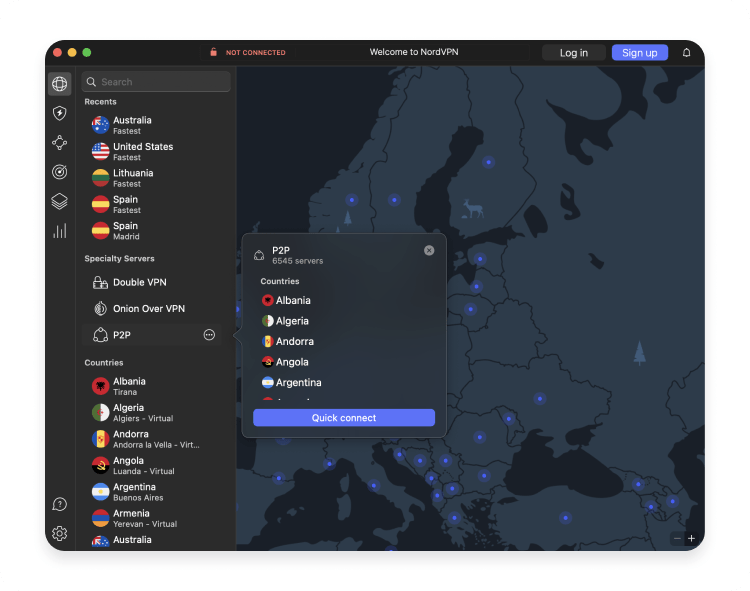The image size is (750, 591).
Task: Open Threat Protection shield icon in sidebar
Action: click(x=59, y=113)
